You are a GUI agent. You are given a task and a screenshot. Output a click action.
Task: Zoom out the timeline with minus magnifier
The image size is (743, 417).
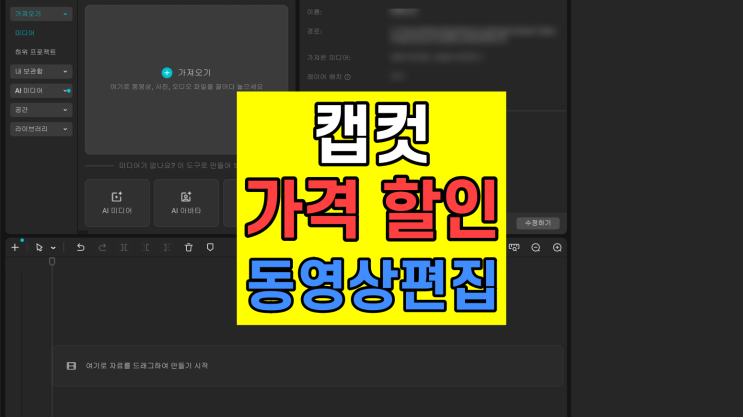(536, 247)
